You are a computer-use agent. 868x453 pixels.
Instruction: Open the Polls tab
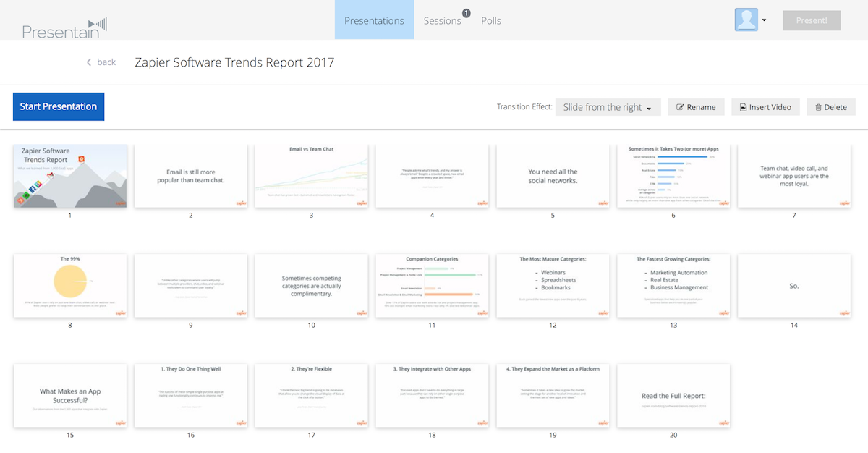[491, 20]
